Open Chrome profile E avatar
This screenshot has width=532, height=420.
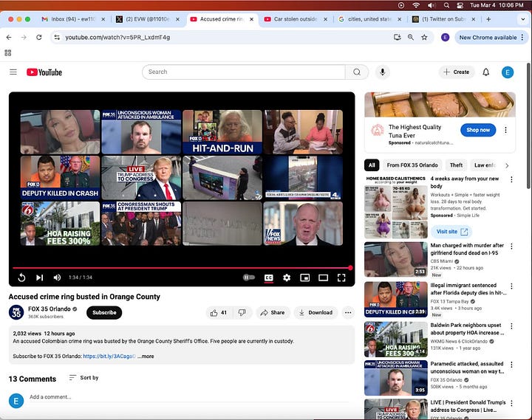click(445, 38)
